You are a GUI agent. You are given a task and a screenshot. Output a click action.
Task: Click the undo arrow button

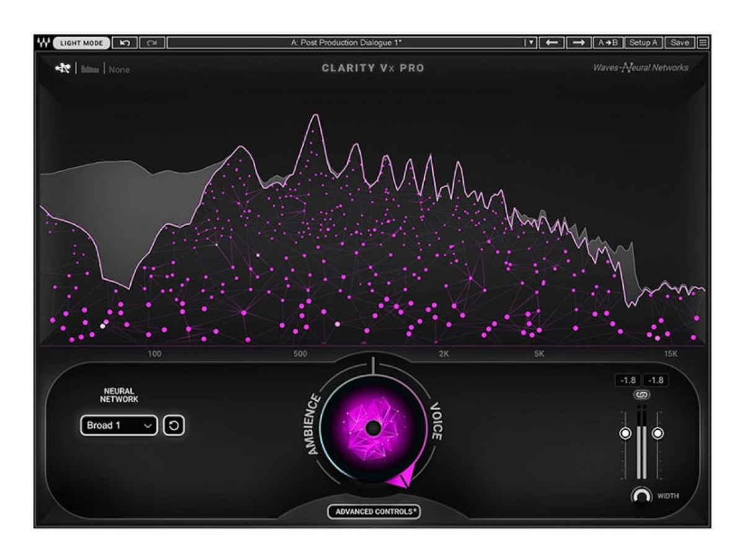click(x=125, y=43)
